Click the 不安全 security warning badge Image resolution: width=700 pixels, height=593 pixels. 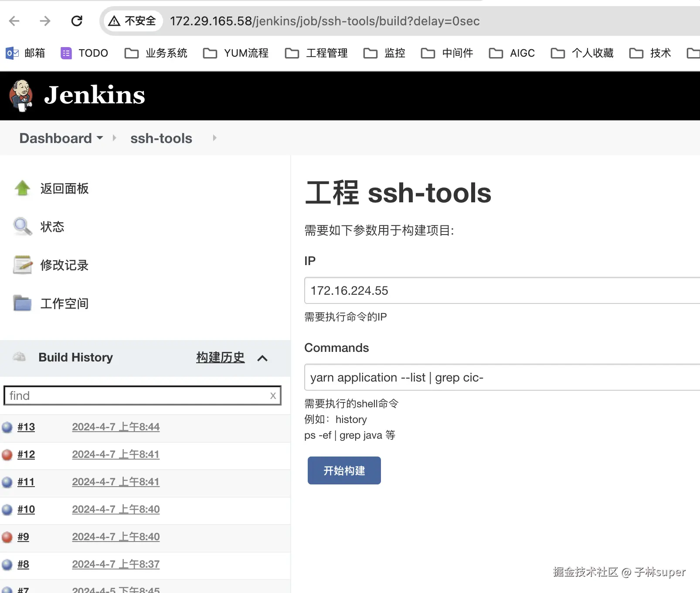(133, 21)
